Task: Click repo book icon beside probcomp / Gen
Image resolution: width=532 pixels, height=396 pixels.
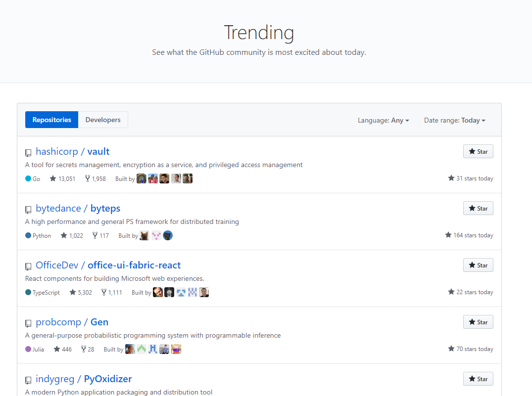Action: (x=29, y=323)
